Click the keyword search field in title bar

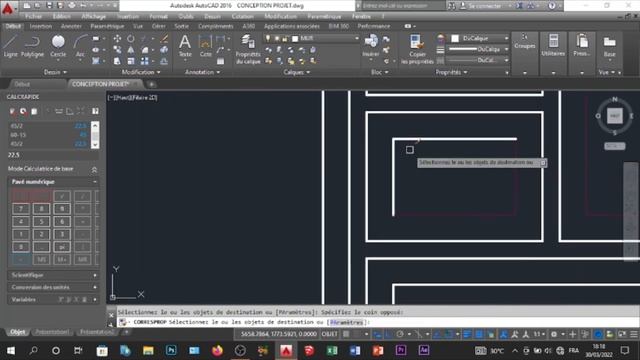[403, 6]
